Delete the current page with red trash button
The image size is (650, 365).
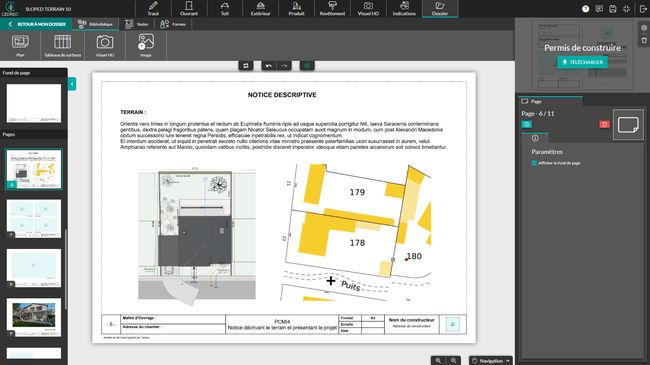tap(604, 124)
